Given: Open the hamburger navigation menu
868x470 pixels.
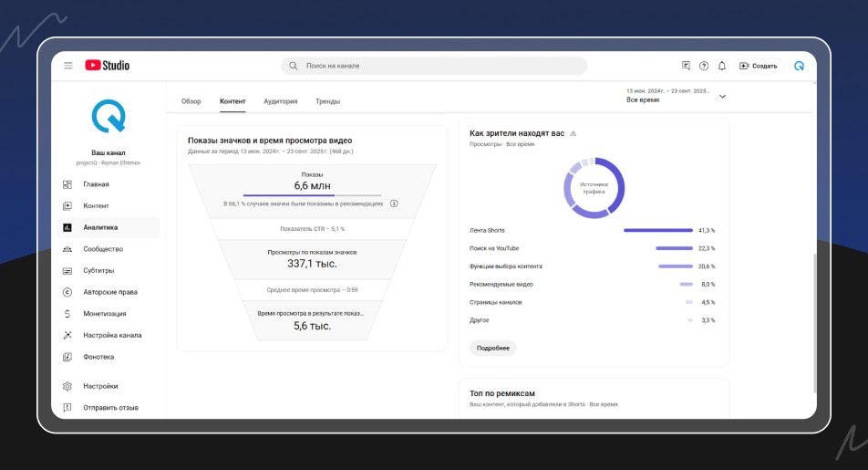Looking at the screenshot, I should [68, 66].
